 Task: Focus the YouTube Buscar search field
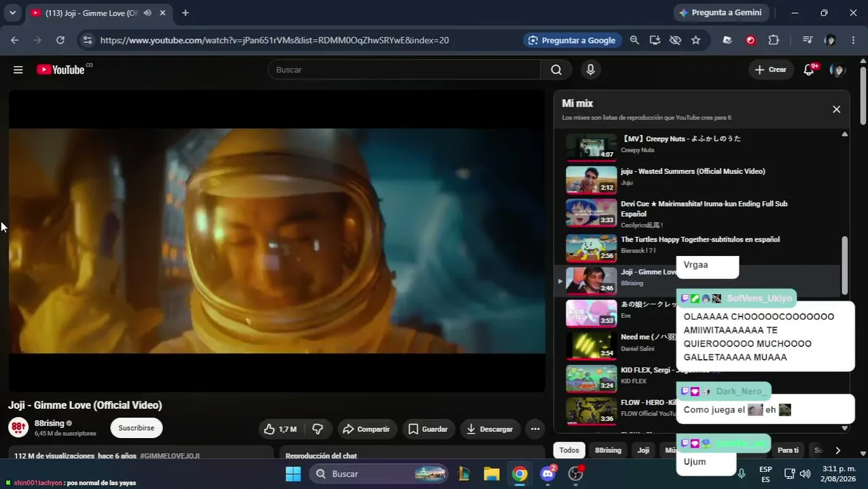(x=404, y=69)
